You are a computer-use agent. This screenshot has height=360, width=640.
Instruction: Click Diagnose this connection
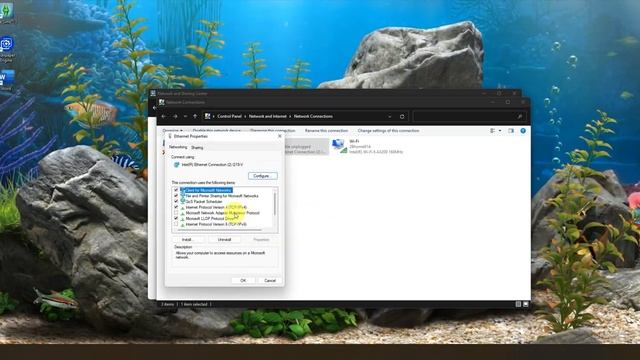click(273, 131)
